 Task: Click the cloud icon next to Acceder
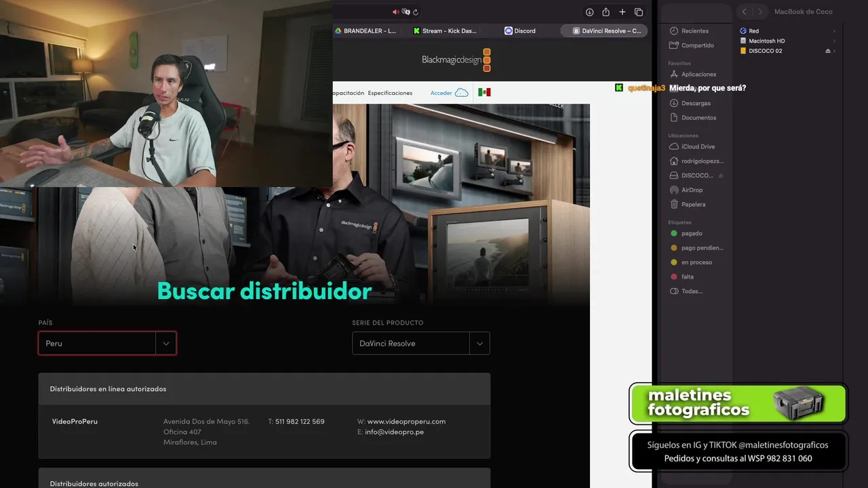pyautogui.click(x=461, y=92)
